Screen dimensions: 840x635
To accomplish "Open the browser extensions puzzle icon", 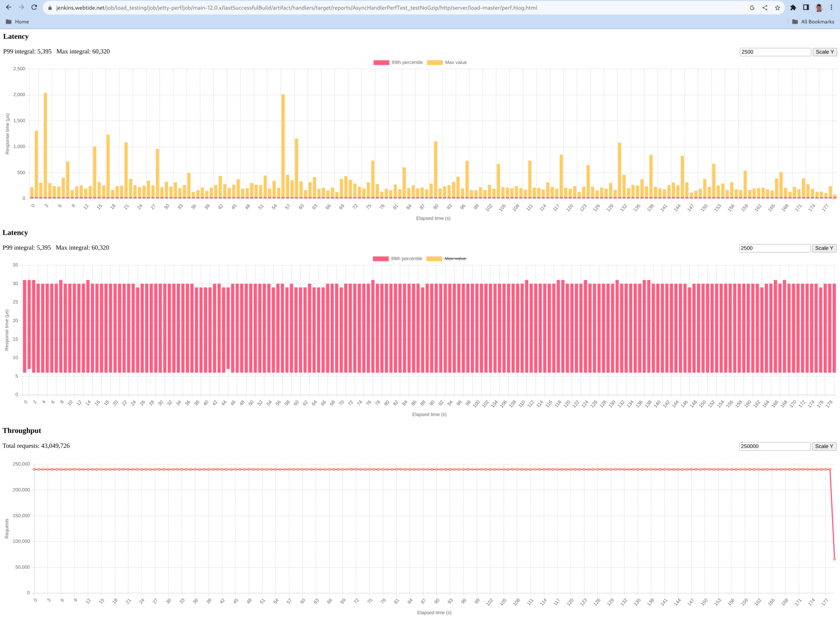I will click(x=793, y=7).
